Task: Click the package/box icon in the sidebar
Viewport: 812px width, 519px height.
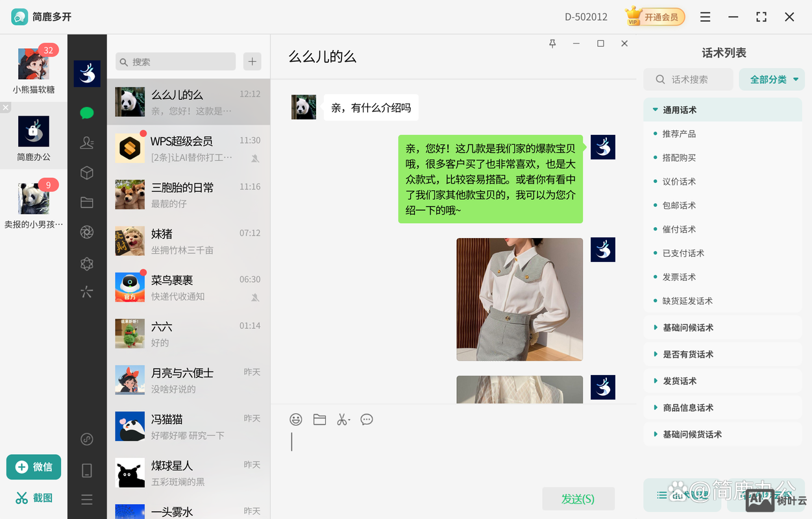Action: point(87,173)
